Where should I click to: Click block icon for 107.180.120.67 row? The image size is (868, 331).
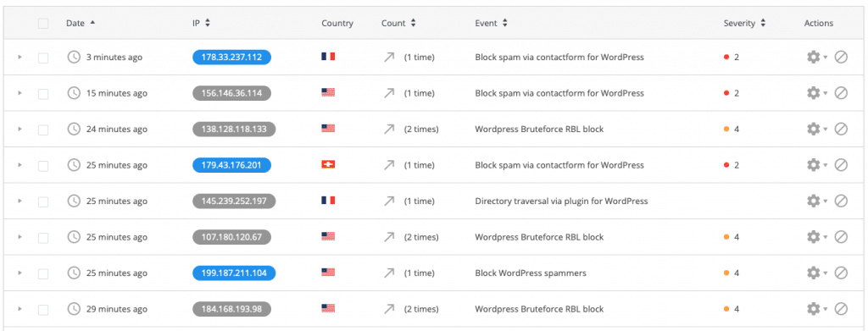pos(841,236)
